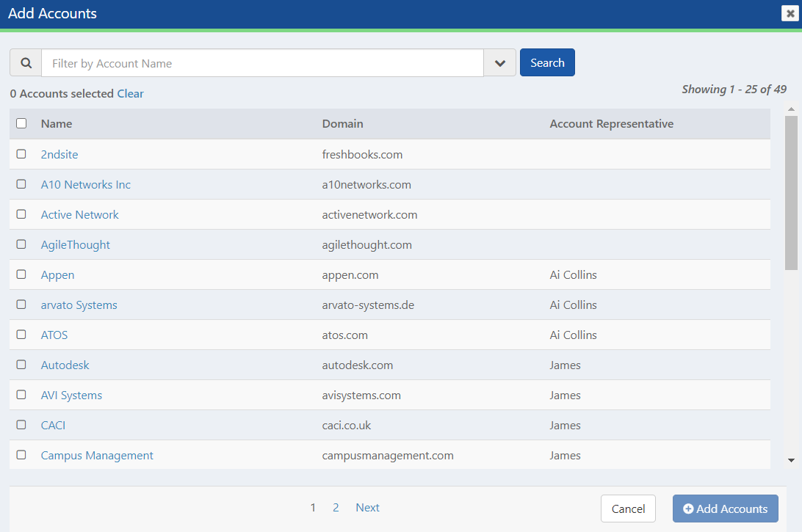Click the vertical scrollbar thumb
Screen dimensions: 802x532
coord(791,193)
